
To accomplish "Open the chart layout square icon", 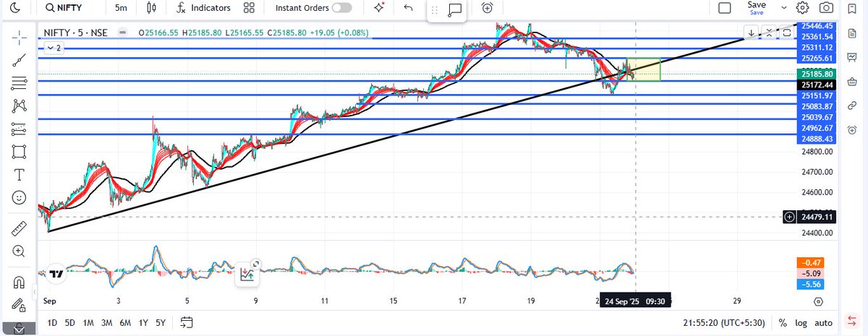I will pos(724,8).
